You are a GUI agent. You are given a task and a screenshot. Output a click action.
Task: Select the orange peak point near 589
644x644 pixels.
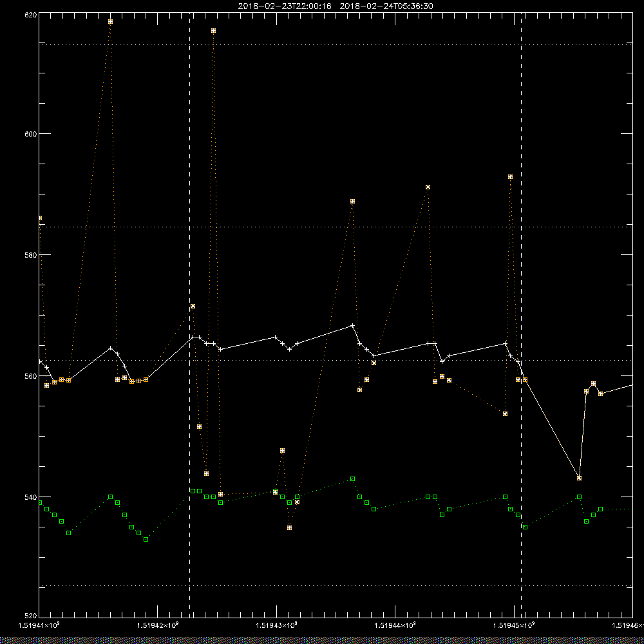(353, 202)
